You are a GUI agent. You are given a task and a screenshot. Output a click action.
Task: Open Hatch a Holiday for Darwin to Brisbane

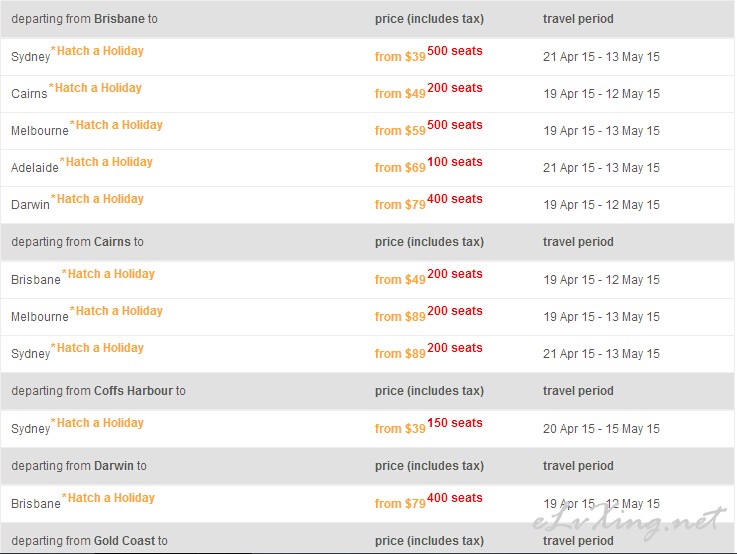pyautogui.click(x=110, y=498)
